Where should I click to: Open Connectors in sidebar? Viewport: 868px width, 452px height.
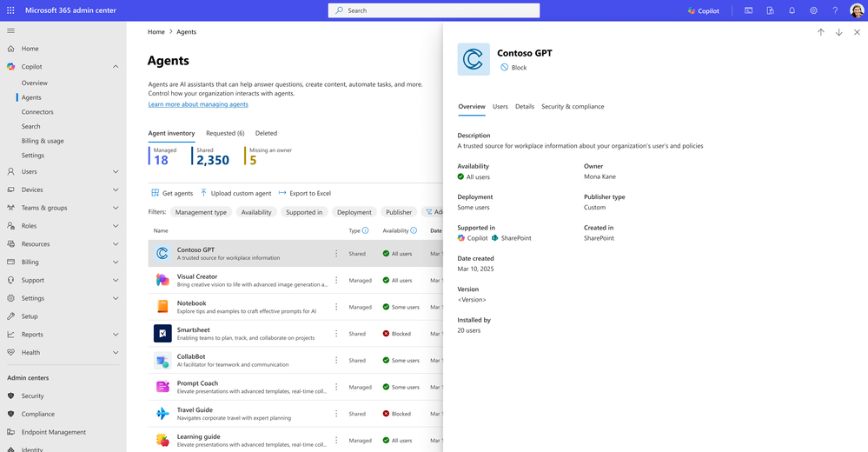coord(37,112)
